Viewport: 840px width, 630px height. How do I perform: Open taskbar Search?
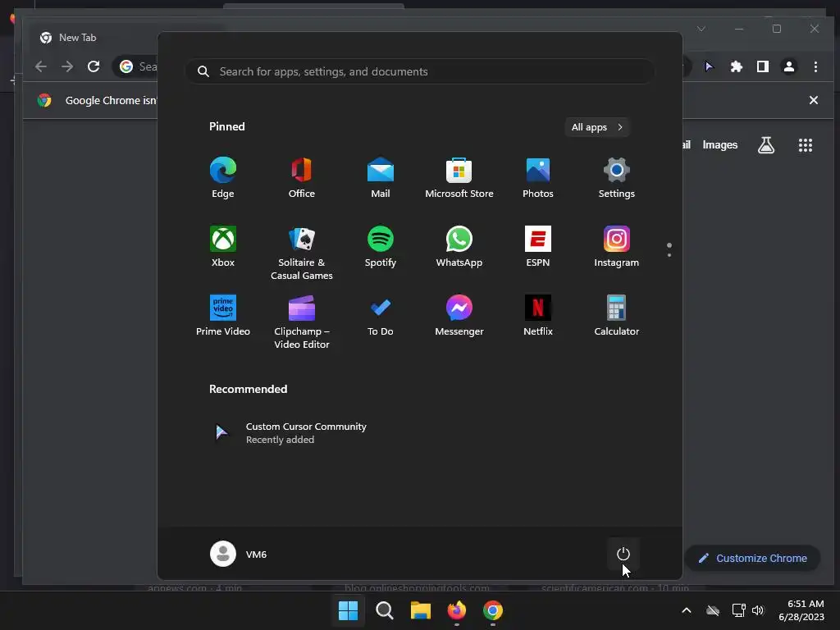385,610
